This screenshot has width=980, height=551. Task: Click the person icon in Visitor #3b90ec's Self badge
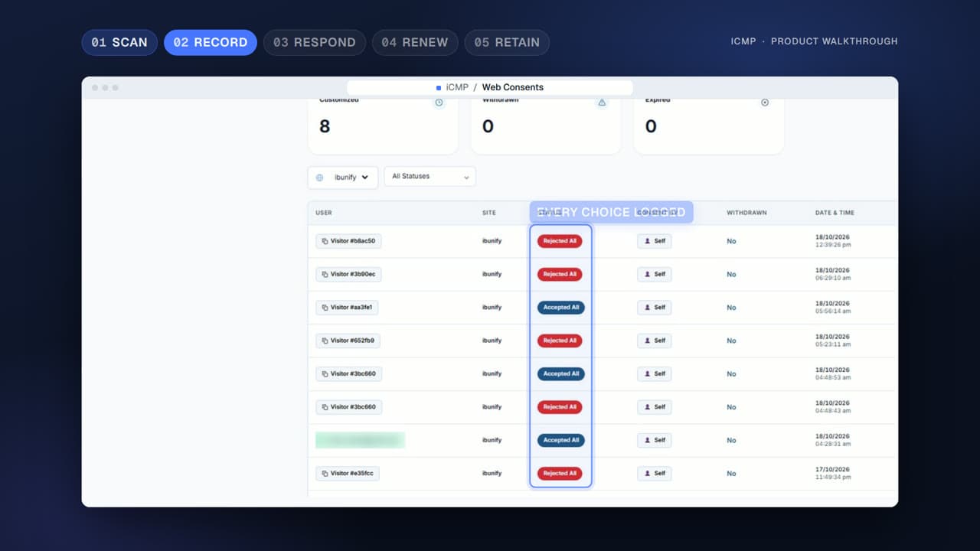tap(648, 274)
